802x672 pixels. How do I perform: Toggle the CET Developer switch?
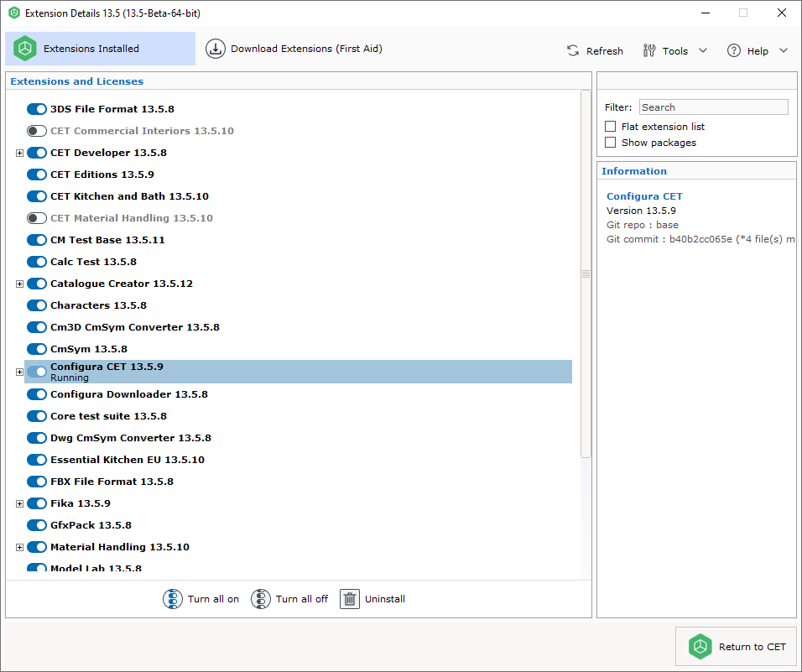tap(37, 153)
